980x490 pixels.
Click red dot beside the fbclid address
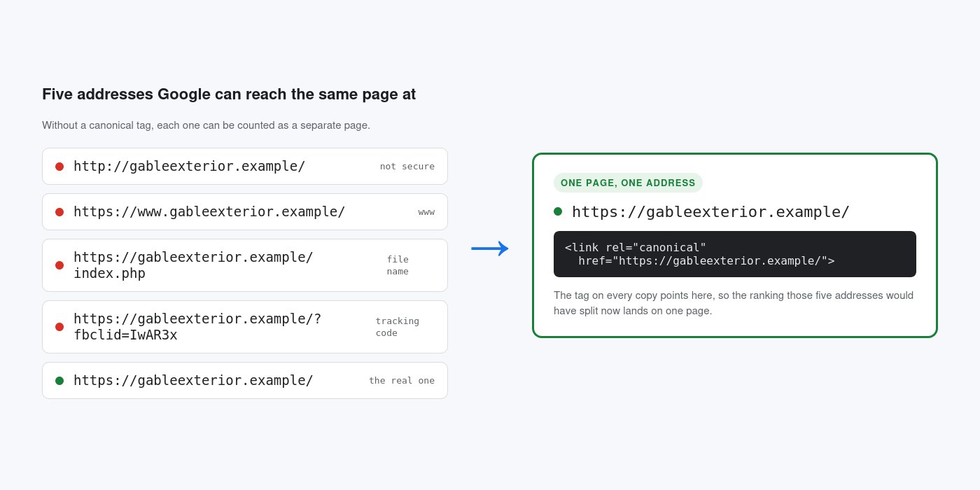(59, 327)
